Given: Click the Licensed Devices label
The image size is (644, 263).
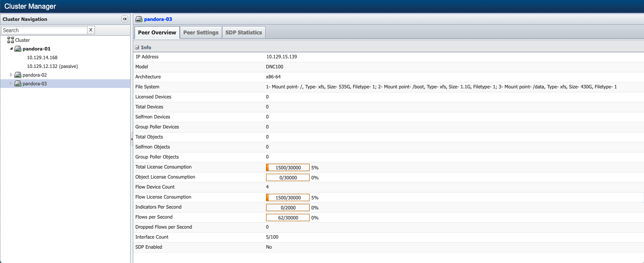Looking at the screenshot, I should tap(153, 97).
